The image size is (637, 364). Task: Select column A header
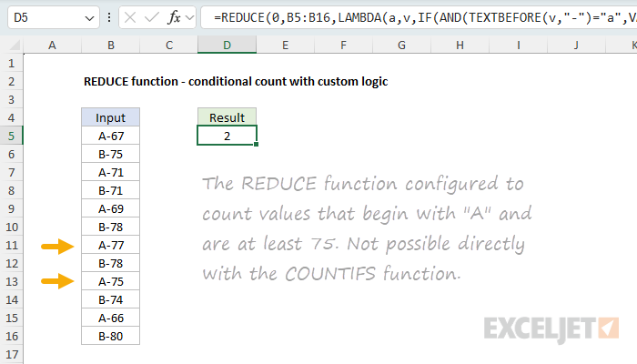pyautogui.click(x=52, y=45)
